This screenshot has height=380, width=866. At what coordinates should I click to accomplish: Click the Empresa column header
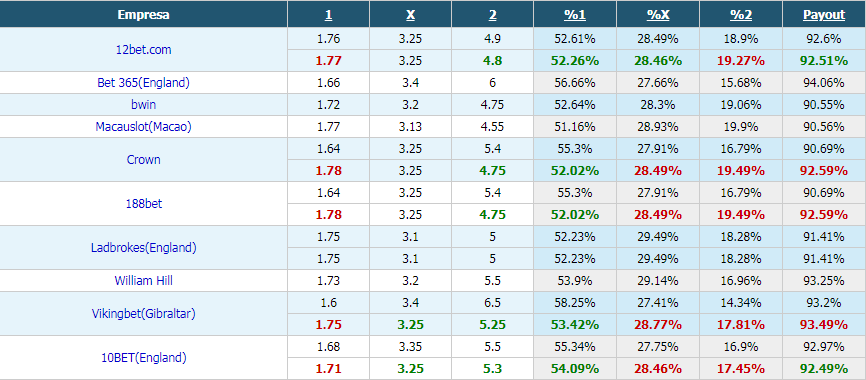coord(144,15)
